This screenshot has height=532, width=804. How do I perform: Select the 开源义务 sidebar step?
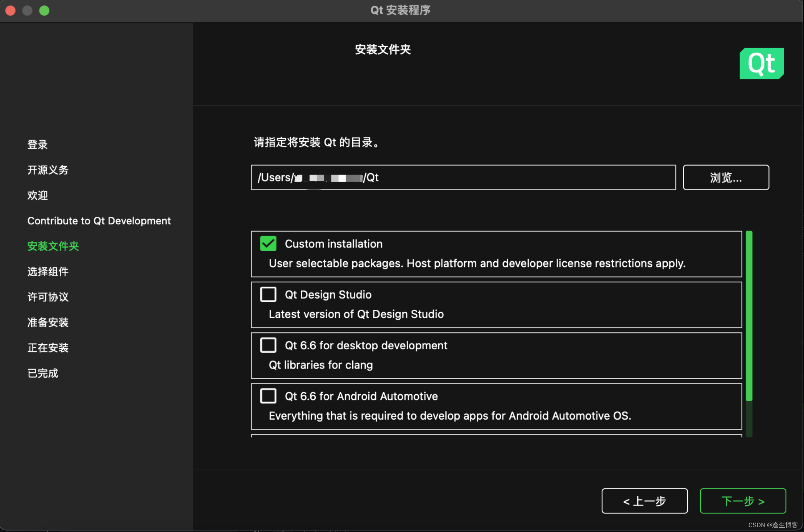tap(48, 170)
